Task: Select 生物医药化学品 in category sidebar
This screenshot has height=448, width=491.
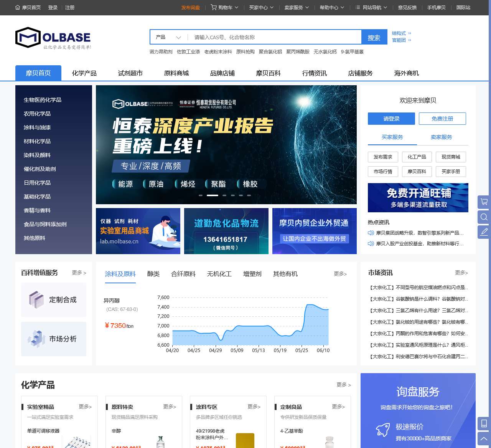Action: (43, 100)
